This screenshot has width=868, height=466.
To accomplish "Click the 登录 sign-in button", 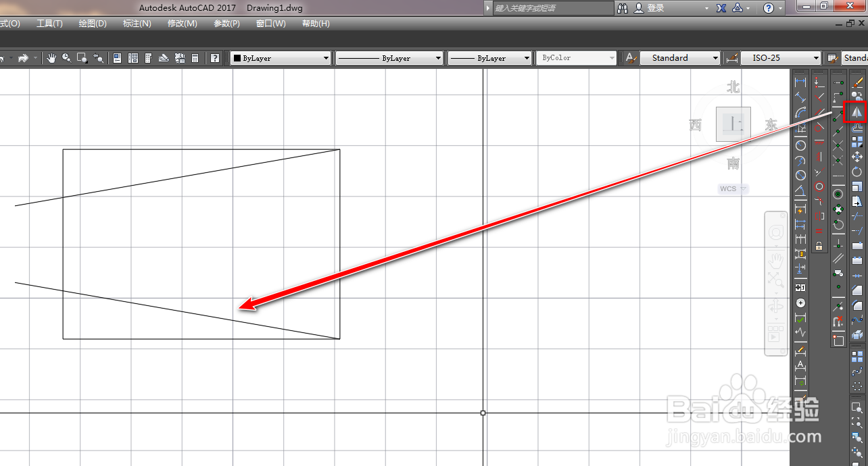I will [650, 8].
